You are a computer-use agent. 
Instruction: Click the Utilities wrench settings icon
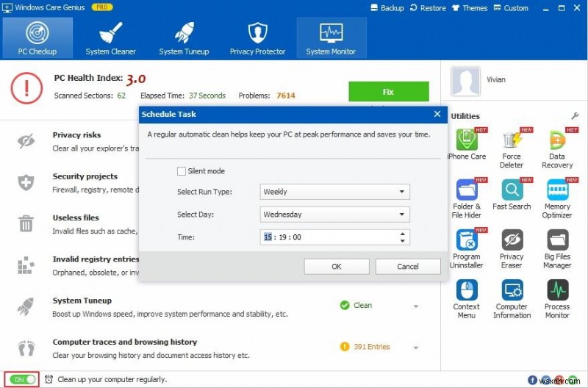(x=575, y=116)
